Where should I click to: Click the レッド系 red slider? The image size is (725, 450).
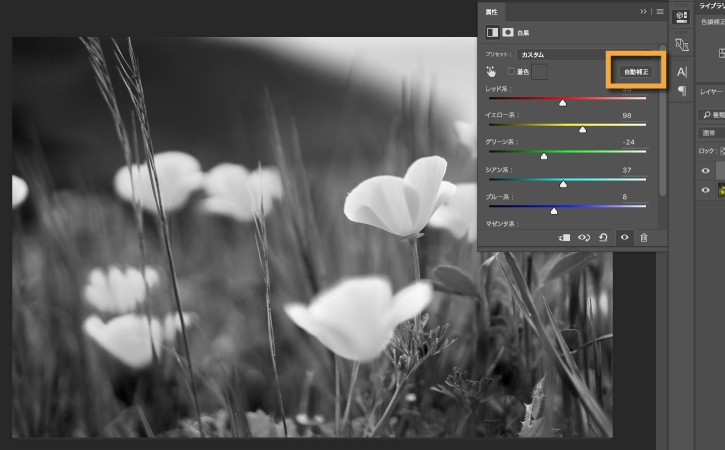(567, 99)
